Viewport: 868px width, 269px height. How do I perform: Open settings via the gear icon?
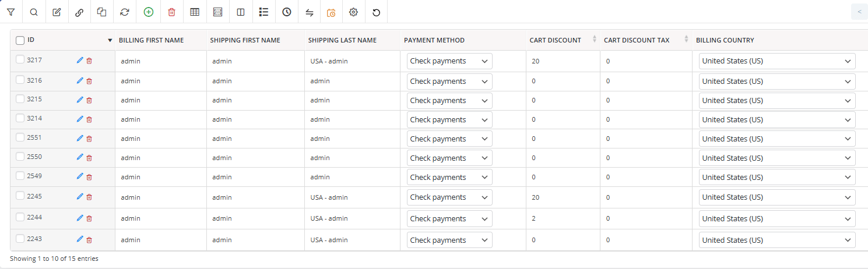pos(353,12)
